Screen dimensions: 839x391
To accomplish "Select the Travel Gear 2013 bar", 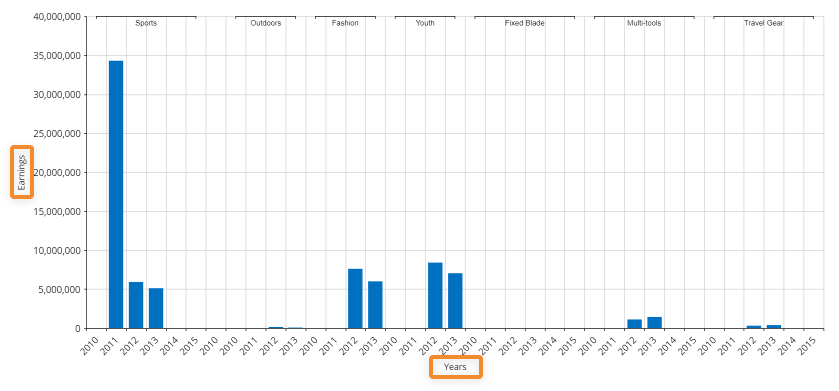I will pyautogui.click(x=774, y=326).
